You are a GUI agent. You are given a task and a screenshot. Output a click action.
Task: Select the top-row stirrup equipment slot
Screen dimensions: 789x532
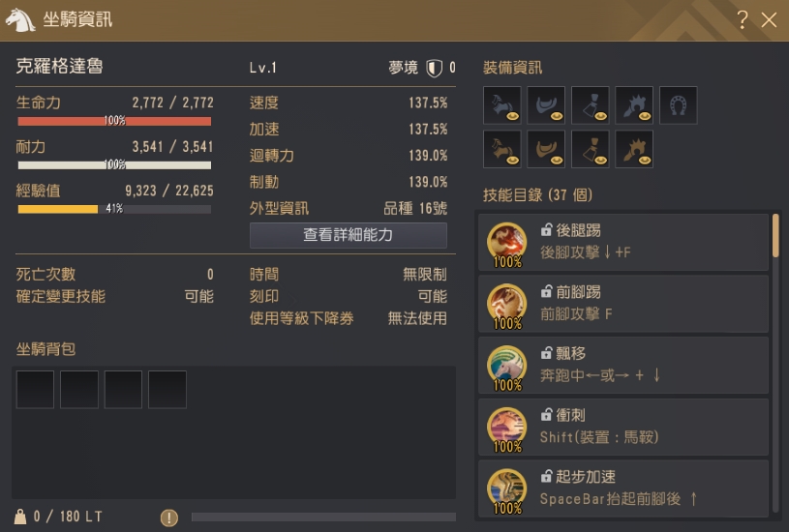pos(591,105)
